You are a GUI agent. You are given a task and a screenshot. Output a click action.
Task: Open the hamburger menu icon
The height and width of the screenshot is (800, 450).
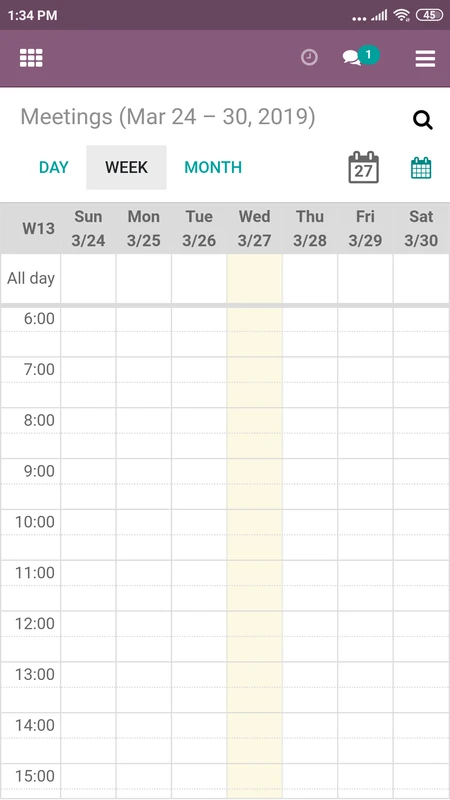tap(425, 58)
